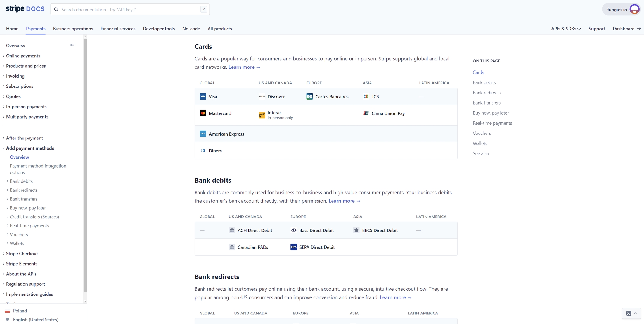
Task: Expand the Online payments sidebar section
Action: (23, 56)
